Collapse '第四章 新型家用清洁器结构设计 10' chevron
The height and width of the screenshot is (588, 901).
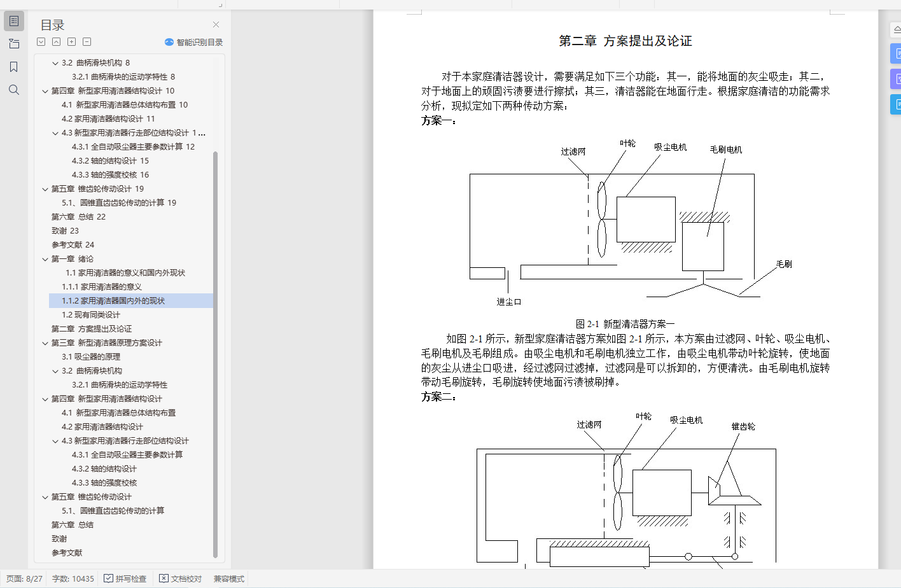tap(45, 91)
